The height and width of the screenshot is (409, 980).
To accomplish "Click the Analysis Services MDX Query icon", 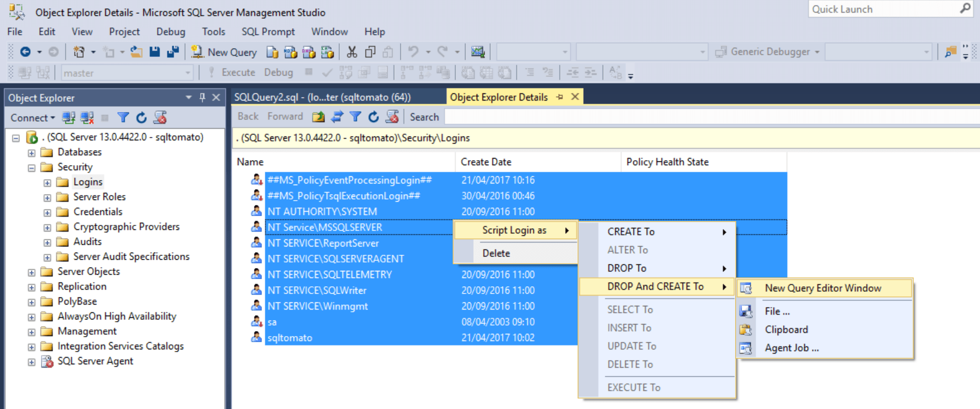I will 290,52.
